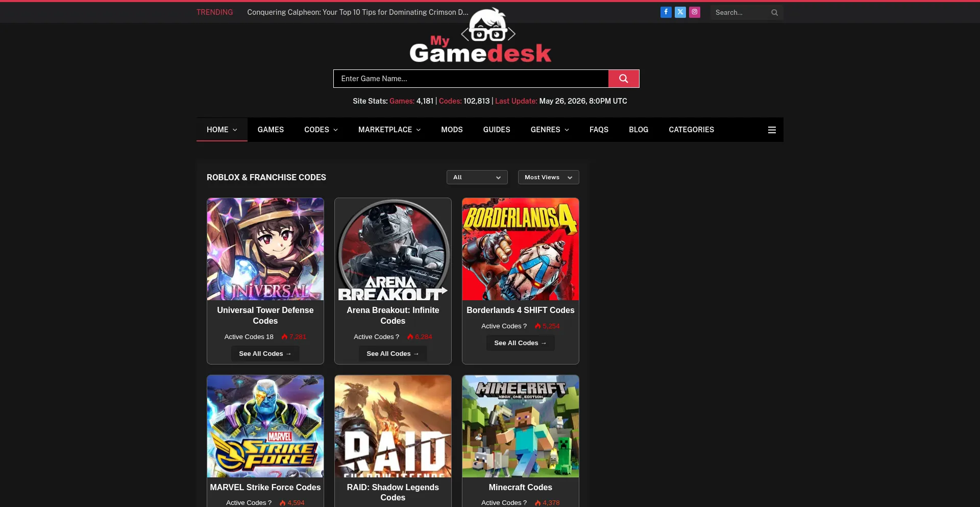Image resolution: width=980 pixels, height=507 pixels.
Task: Click the 4,378 view count
Action: pyautogui.click(x=551, y=503)
